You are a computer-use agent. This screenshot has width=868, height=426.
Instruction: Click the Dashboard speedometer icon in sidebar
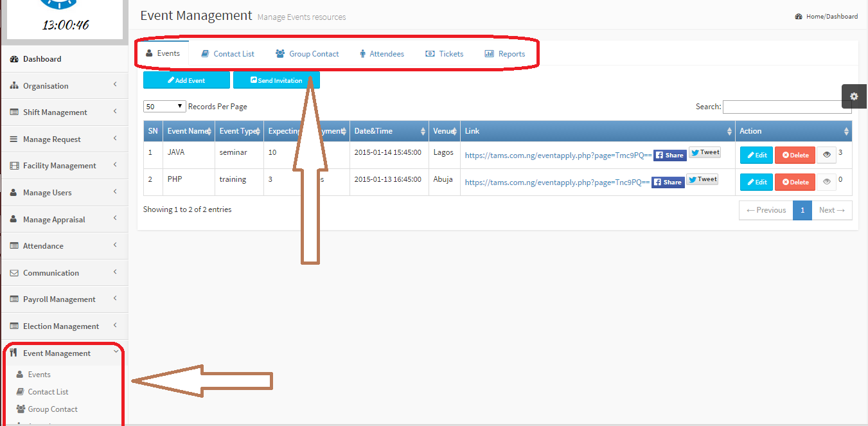pyautogui.click(x=14, y=59)
